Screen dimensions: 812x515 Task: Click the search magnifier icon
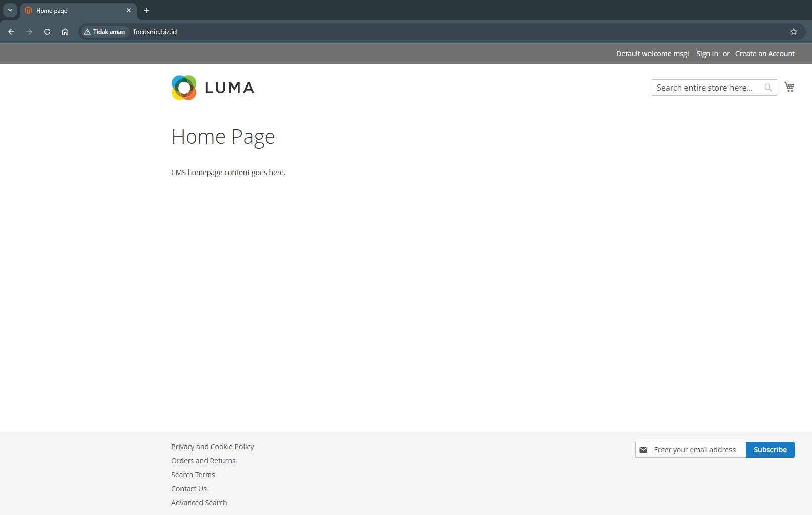(768, 88)
